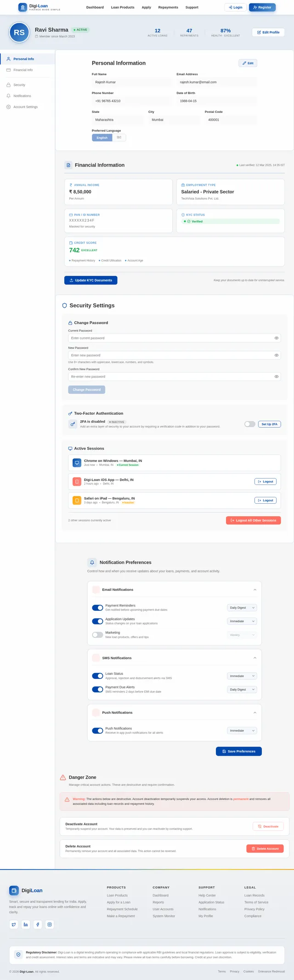Click the Delete Account button
Viewport: 294px width, 980px height.
[265, 849]
